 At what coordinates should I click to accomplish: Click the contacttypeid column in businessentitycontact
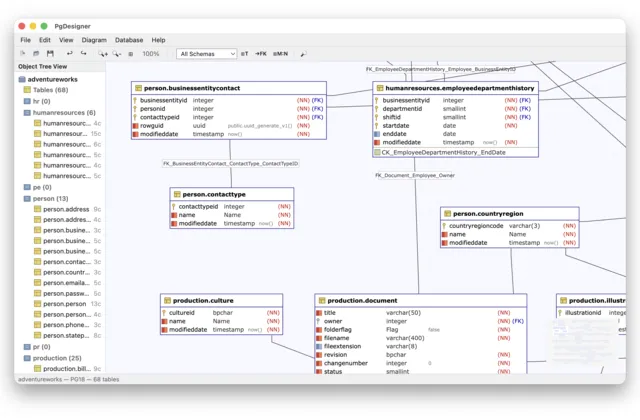click(229, 117)
